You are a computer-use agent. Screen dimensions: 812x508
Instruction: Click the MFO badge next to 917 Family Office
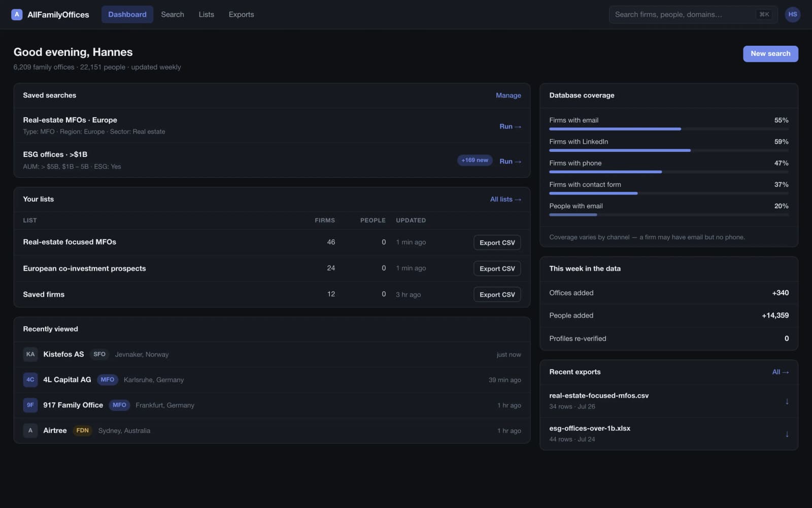click(x=119, y=405)
